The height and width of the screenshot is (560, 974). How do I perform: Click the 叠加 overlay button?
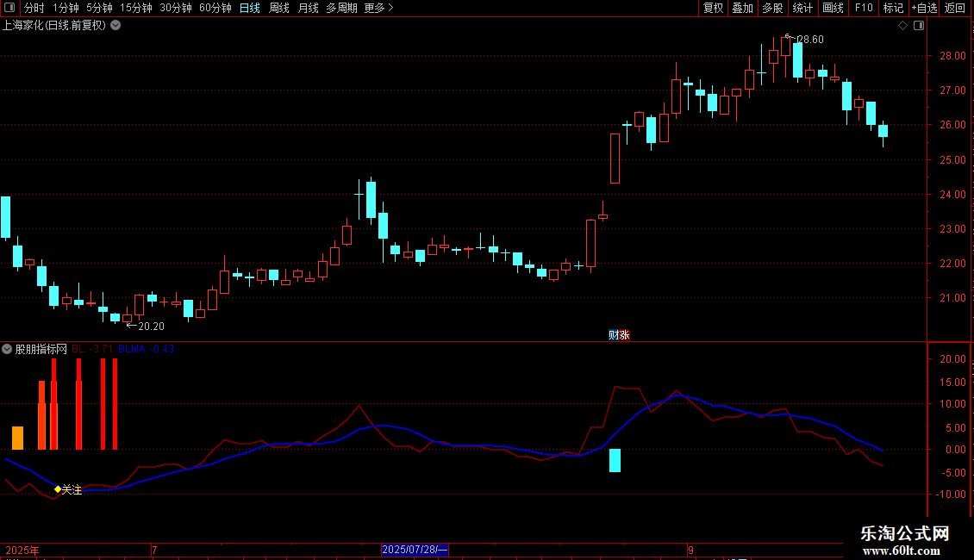coord(743,8)
